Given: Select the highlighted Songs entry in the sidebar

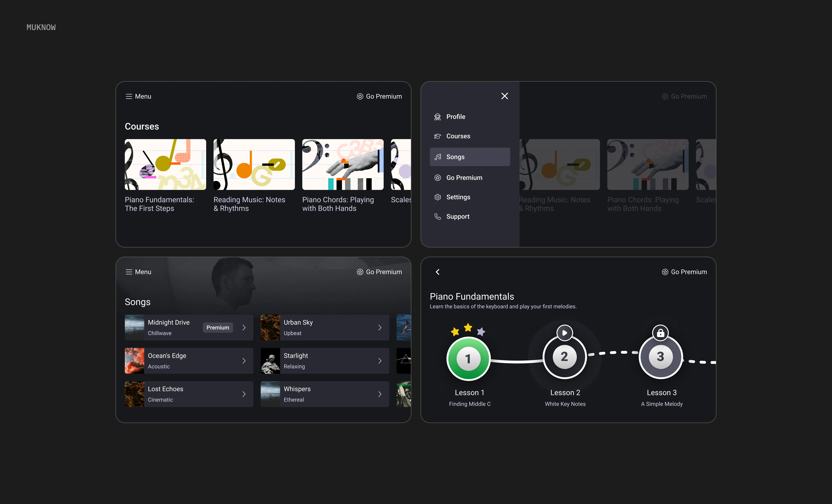Looking at the screenshot, I should (x=470, y=157).
